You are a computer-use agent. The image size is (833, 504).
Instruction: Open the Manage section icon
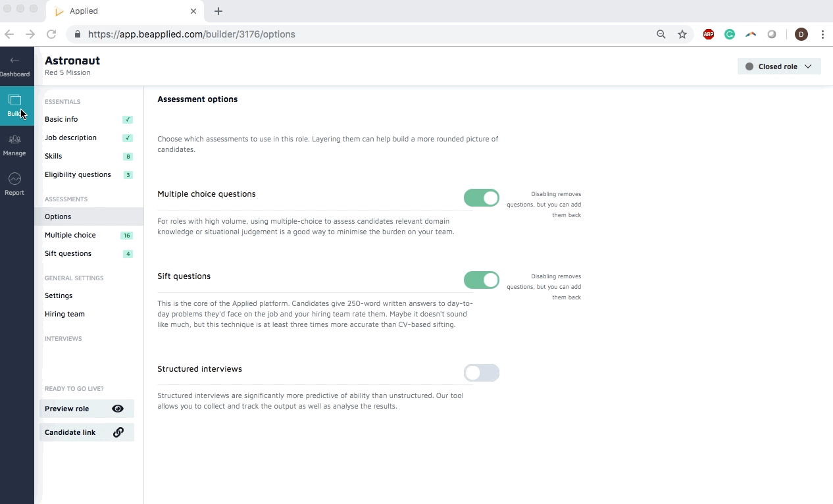coord(14,139)
